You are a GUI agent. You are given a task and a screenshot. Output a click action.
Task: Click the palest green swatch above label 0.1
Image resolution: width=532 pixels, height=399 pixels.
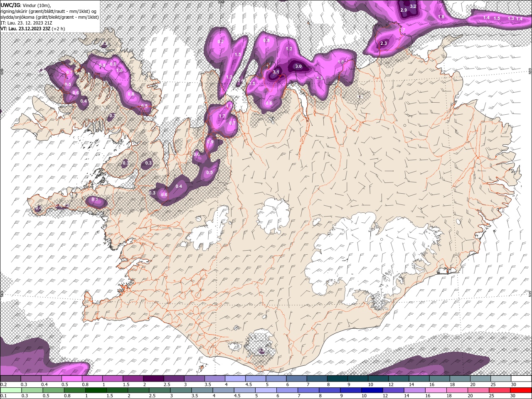tap(11, 390)
